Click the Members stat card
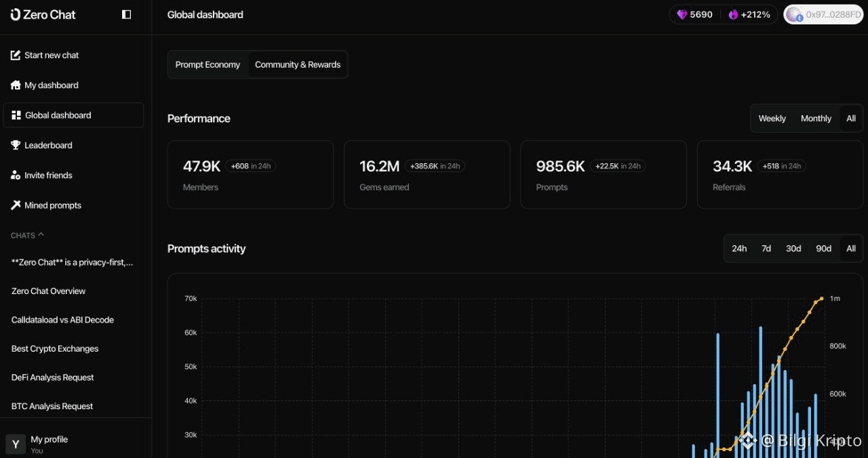Image resolution: width=868 pixels, height=458 pixels. [x=250, y=175]
